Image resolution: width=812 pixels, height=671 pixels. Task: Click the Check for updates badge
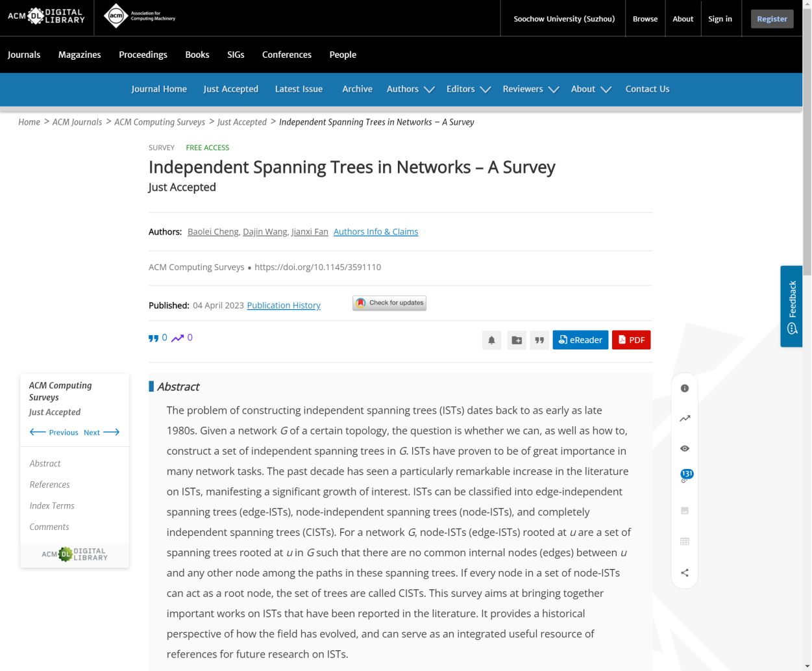point(389,303)
